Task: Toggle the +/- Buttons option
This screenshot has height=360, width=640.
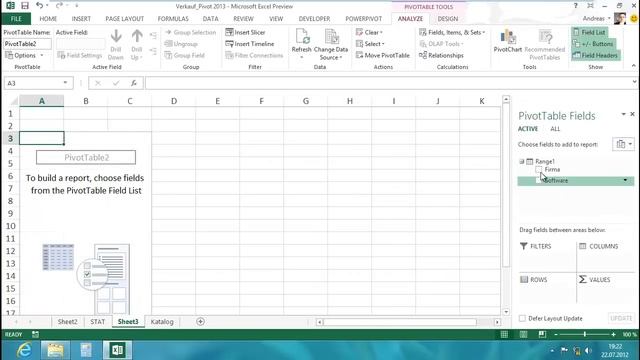Action: coord(593,44)
